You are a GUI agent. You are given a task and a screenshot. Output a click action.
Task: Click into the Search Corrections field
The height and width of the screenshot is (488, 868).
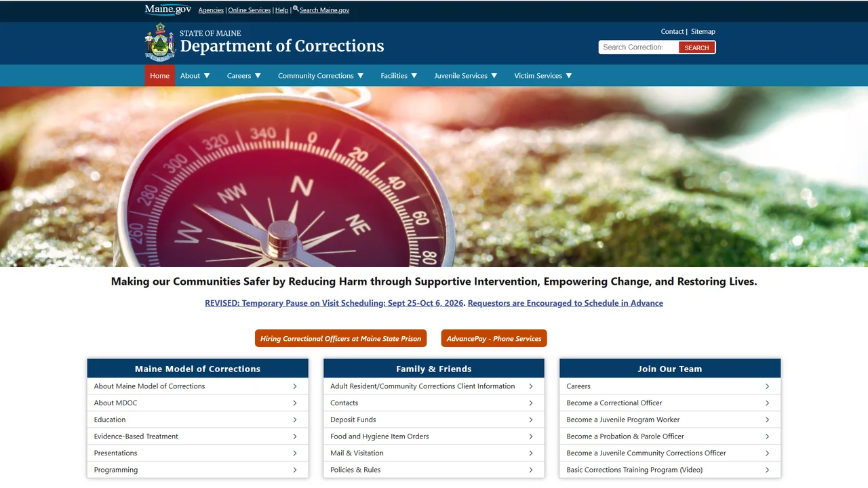coord(638,47)
